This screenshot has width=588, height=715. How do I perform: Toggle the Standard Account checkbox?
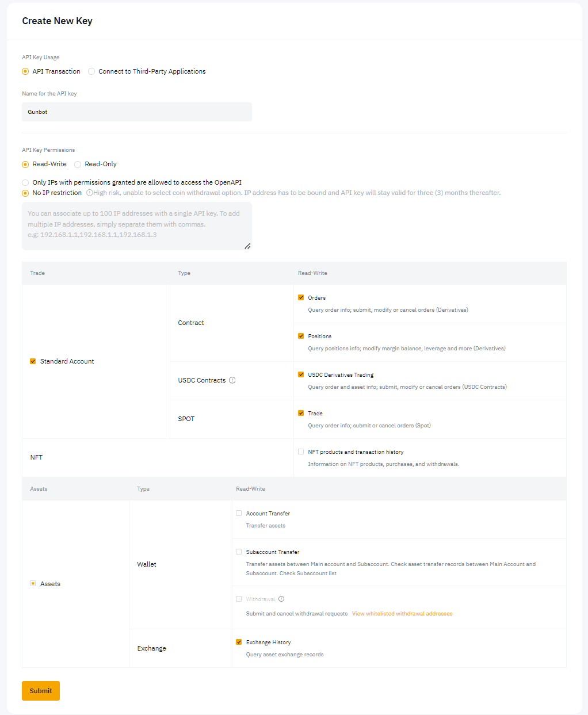[33, 361]
